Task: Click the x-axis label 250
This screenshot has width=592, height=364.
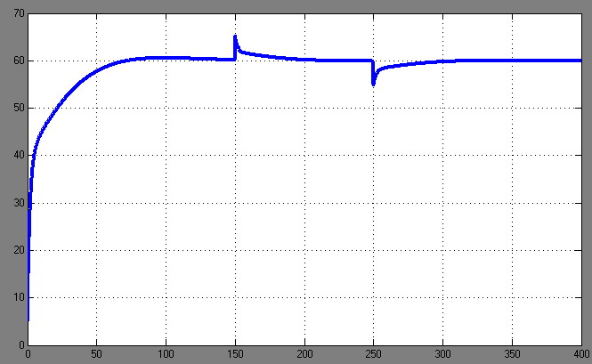Action: coord(373,354)
